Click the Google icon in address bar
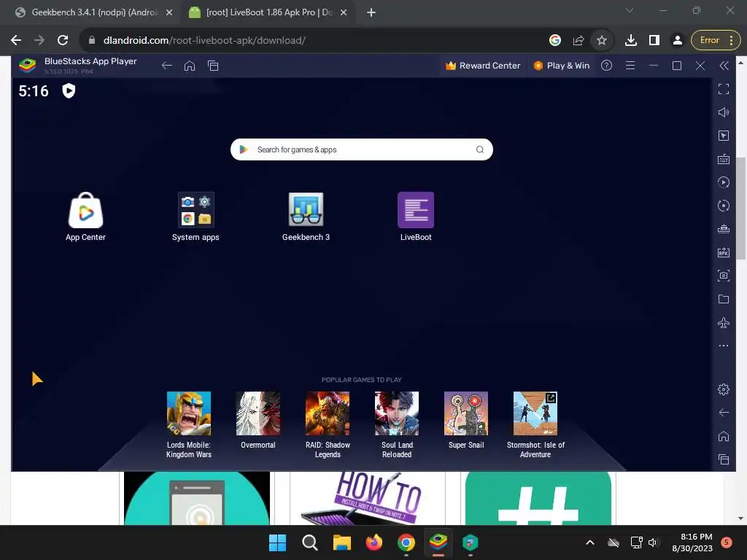Image resolution: width=747 pixels, height=560 pixels. [555, 41]
